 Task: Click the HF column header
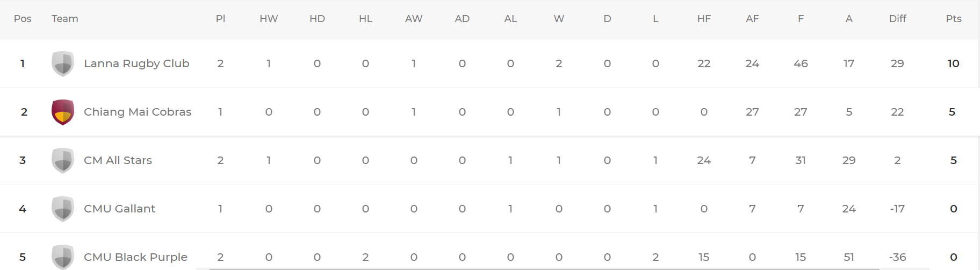point(704,19)
